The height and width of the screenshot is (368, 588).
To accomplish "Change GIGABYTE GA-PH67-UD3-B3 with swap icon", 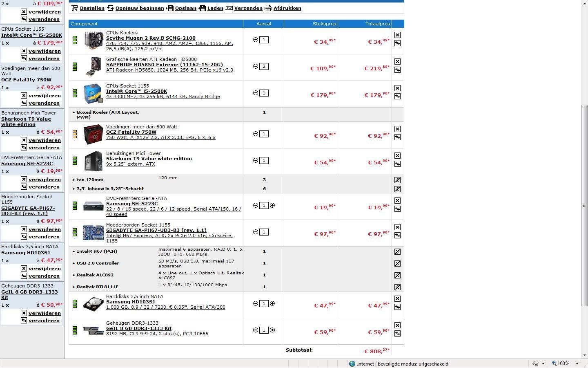I will [x=397, y=236].
